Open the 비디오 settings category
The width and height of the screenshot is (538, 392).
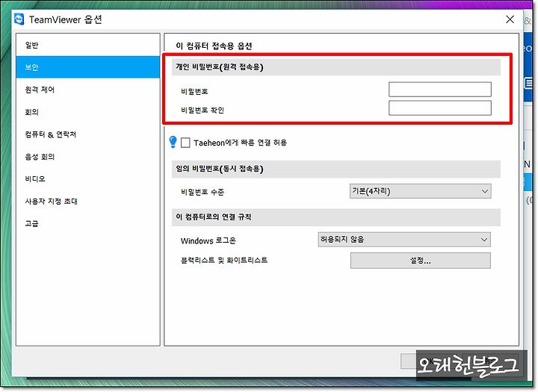(x=87, y=178)
